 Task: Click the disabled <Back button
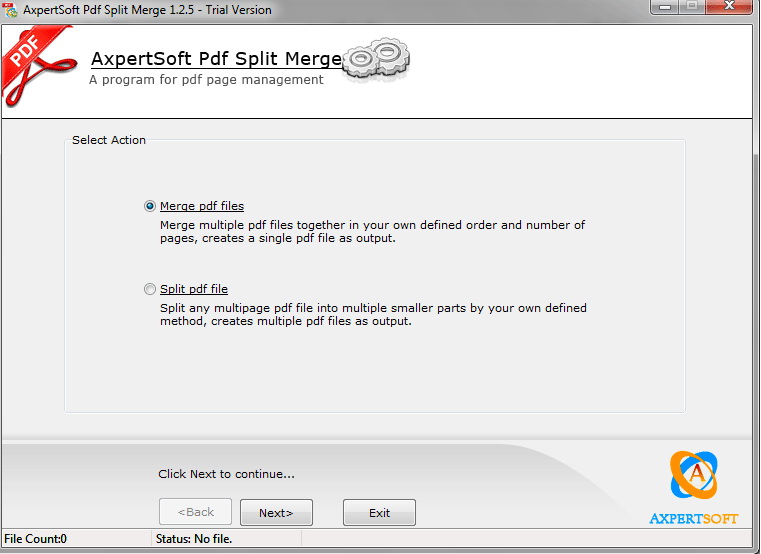click(195, 512)
